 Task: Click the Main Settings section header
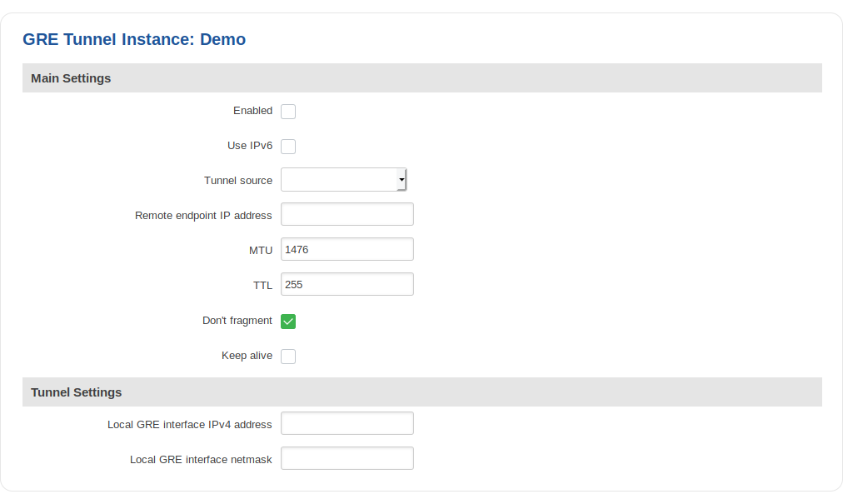(x=71, y=78)
